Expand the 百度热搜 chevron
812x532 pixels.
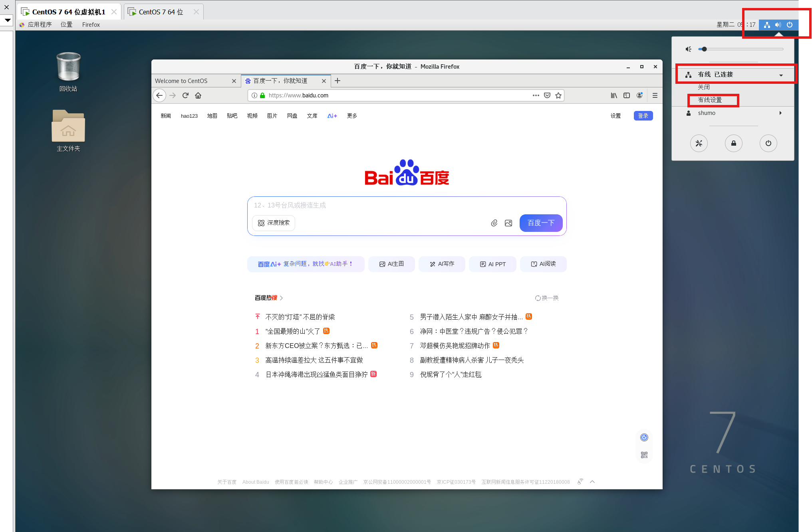point(282,298)
